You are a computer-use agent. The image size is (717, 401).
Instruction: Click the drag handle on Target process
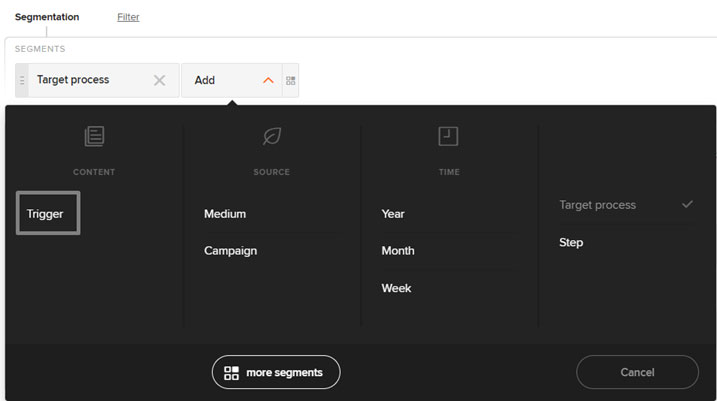(22, 80)
